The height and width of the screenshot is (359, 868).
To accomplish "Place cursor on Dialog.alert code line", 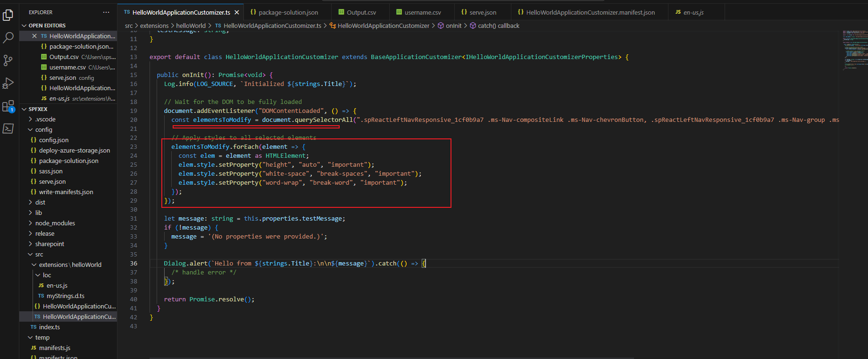I will click(x=294, y=264).
